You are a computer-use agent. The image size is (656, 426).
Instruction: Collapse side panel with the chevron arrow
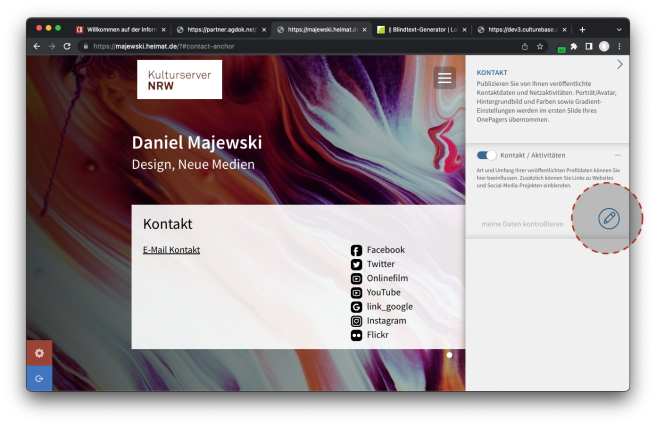point(620,64)
